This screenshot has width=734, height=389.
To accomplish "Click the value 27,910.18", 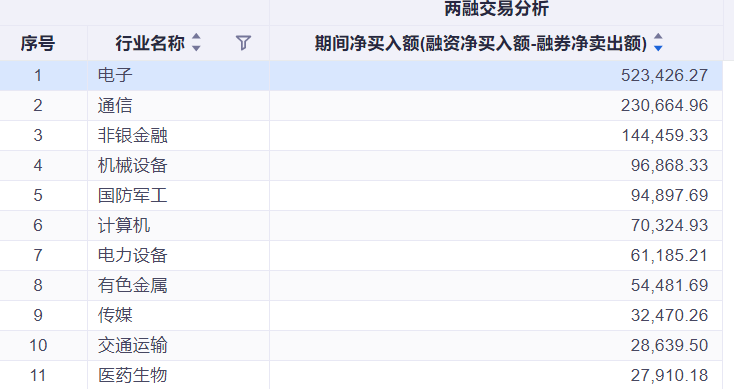I will (669, 375).
